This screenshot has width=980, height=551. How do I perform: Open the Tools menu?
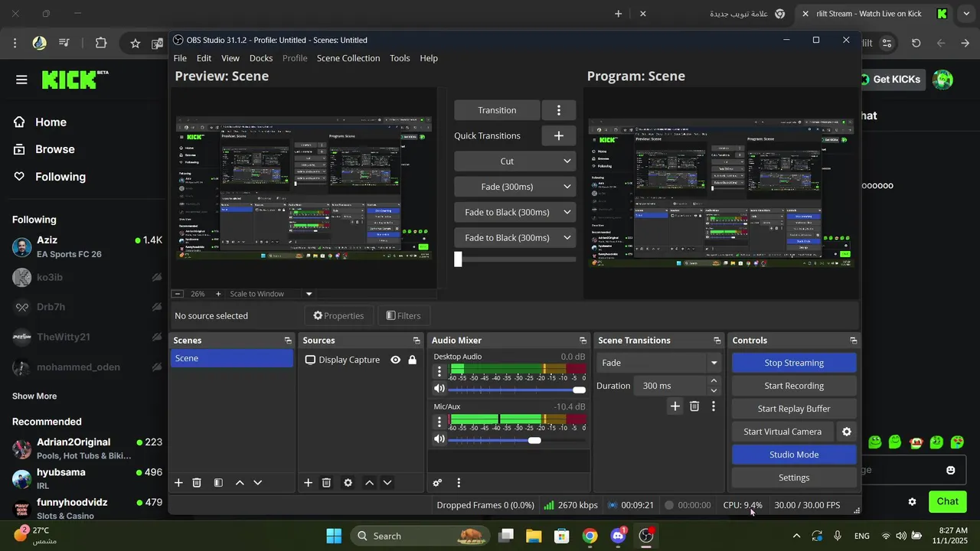pyautogui.click(x=400, y=58)
